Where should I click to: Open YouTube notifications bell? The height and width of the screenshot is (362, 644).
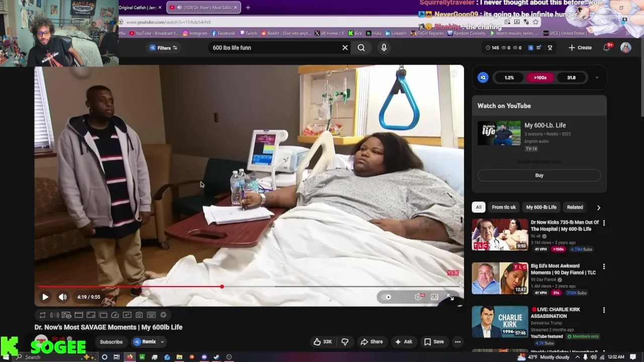607,48
